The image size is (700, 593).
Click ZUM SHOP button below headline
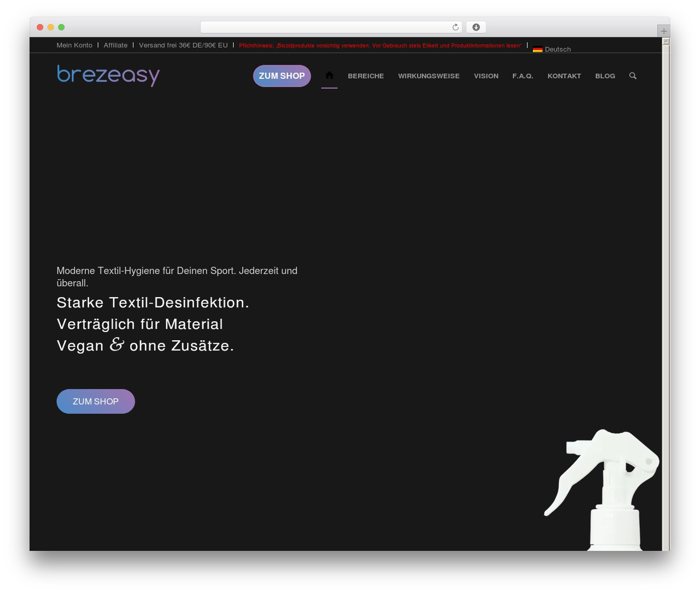tap(96, 402)
